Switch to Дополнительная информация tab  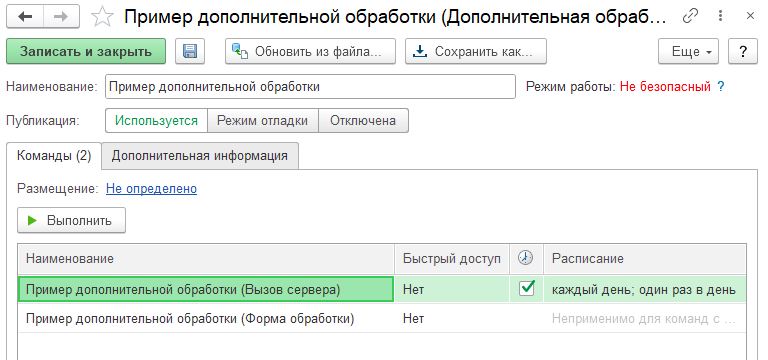coord(199,156)
